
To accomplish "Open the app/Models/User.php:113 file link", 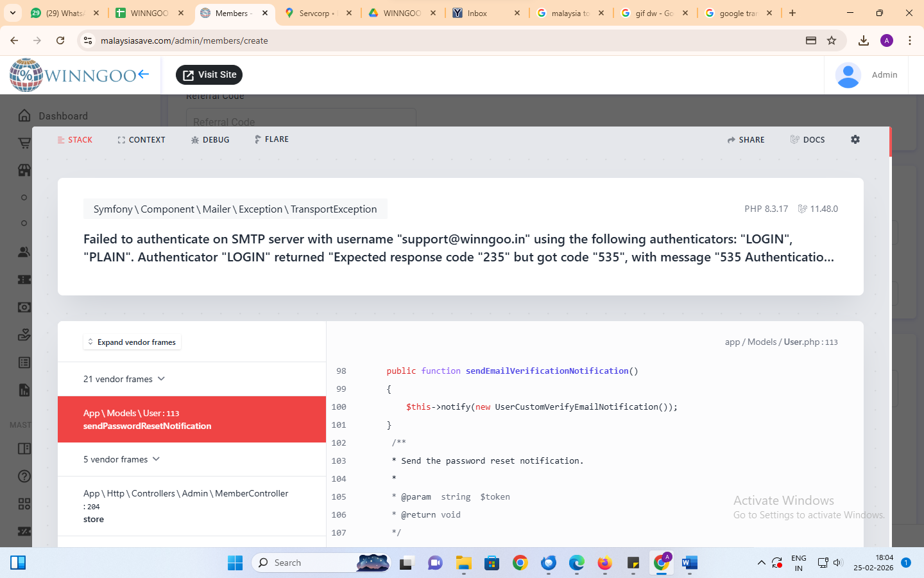I will [781, 342].
